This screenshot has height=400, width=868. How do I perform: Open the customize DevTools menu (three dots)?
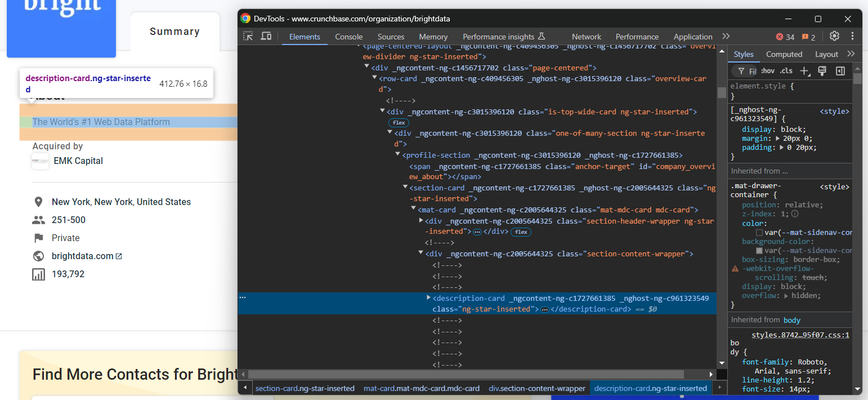[853, 36]
